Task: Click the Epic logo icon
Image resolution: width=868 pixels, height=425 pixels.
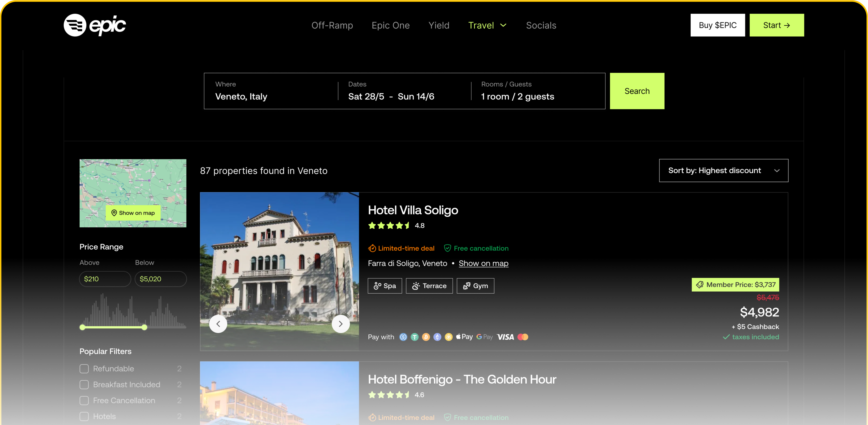Action: [x=75, y=25]
